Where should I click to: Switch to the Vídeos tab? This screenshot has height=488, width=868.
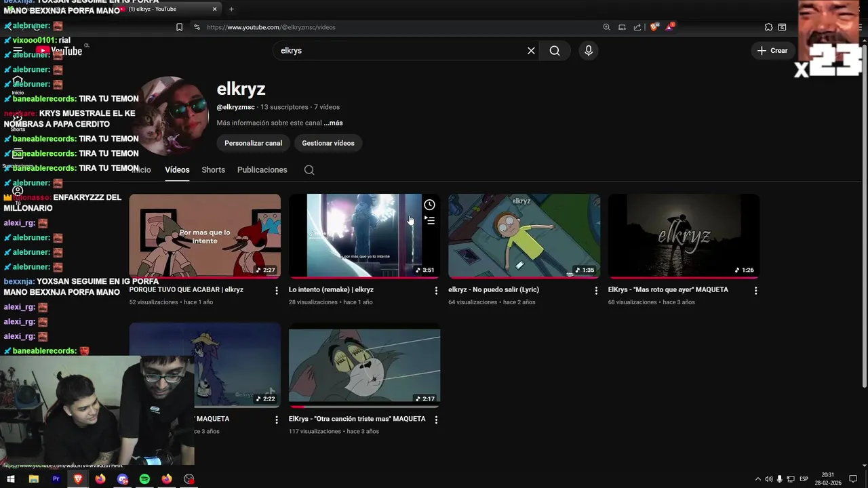[x=177, y=170]
